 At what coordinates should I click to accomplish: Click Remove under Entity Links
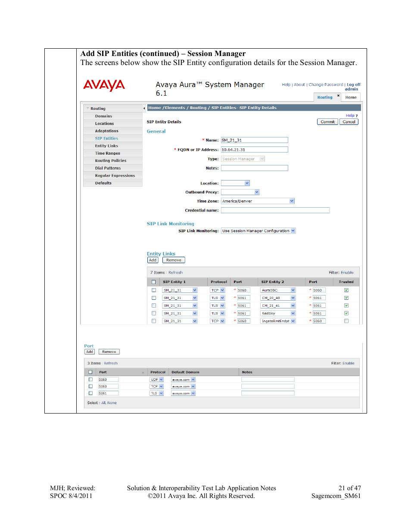pos(174,260)
